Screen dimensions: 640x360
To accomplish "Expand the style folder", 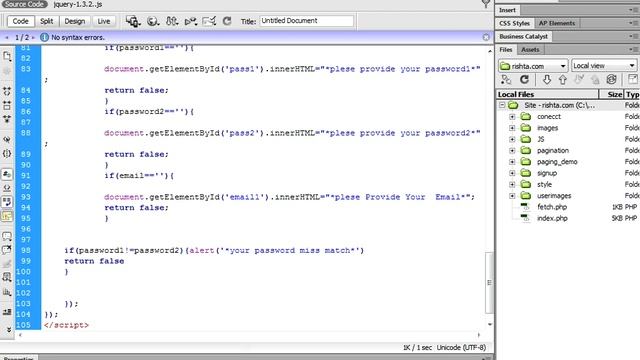I will pos(512,184).
